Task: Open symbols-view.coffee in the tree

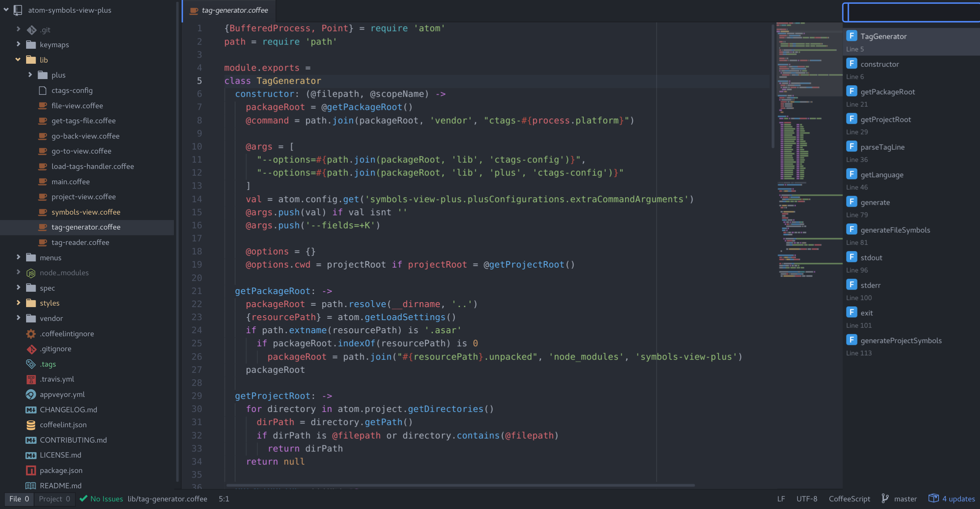Action: point(86,212)
